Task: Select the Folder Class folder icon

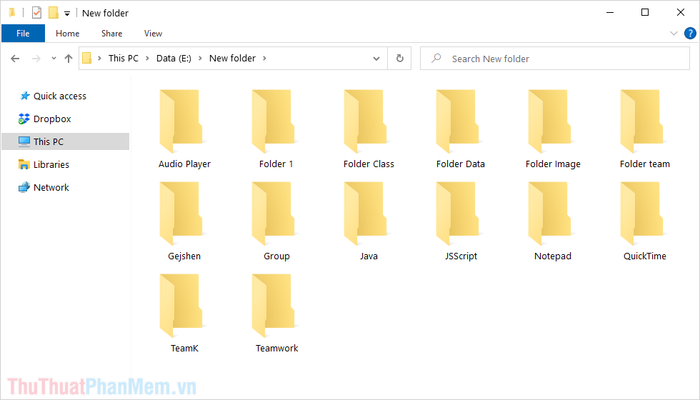Action: point(366,121)
